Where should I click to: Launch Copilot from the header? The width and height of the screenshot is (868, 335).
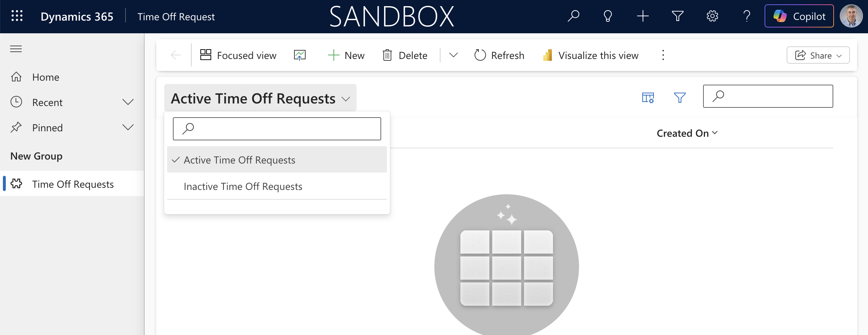pos(799,16)
